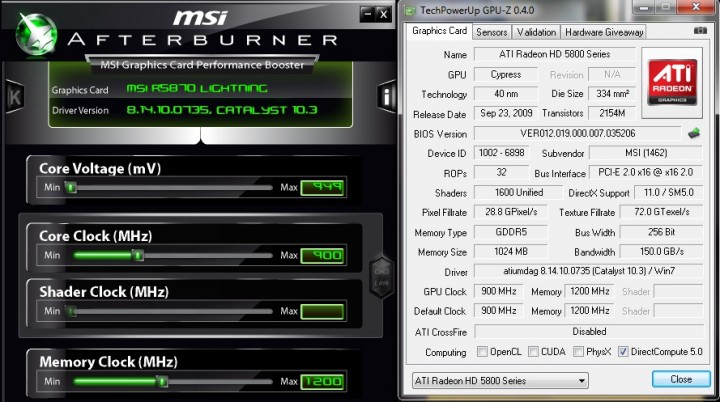Screen dimensions: 720x402
Task: Click the GPU-Z title bar app icon
Action: (x=411, y=10)
